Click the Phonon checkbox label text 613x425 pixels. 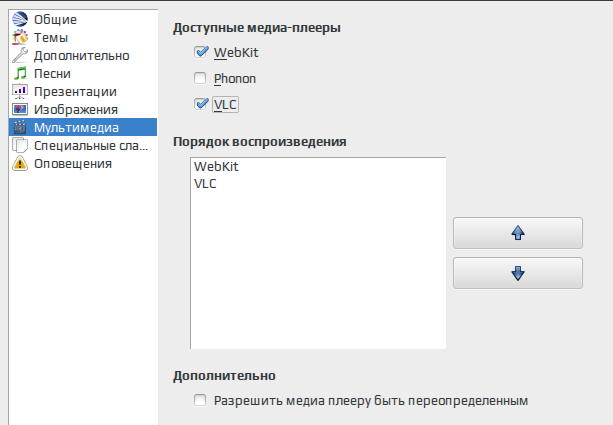[235, 79]
